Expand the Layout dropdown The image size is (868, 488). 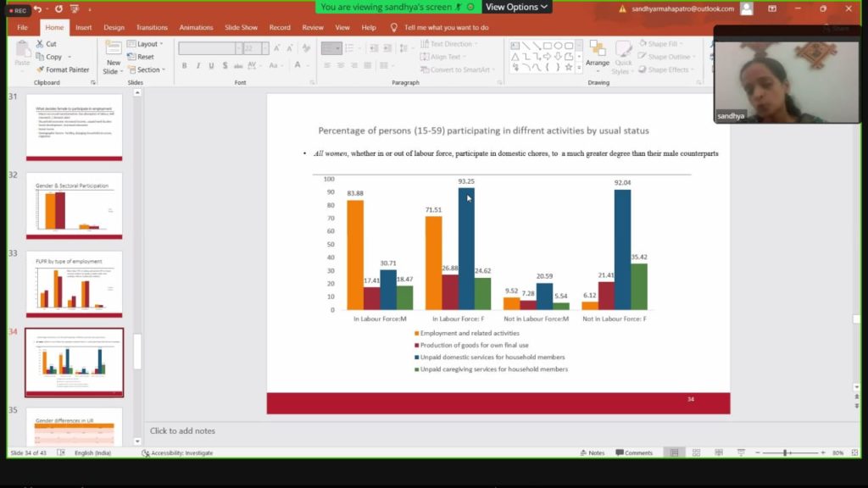[145, 44]
